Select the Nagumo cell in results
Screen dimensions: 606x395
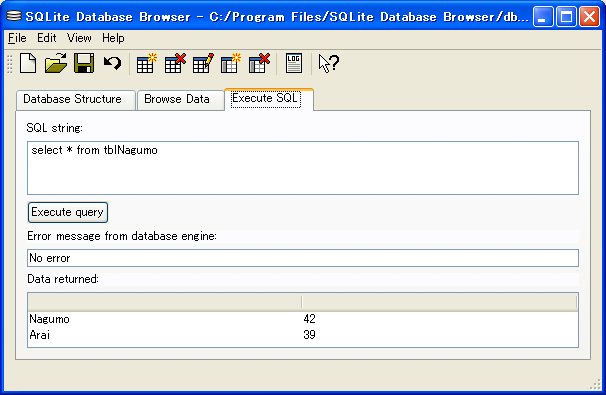point(49,319)
